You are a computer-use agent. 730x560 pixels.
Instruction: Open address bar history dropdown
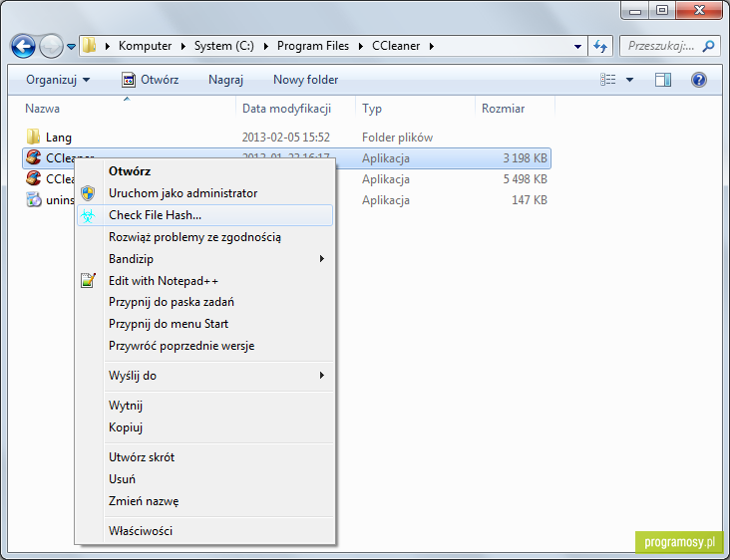coord(577,46)
